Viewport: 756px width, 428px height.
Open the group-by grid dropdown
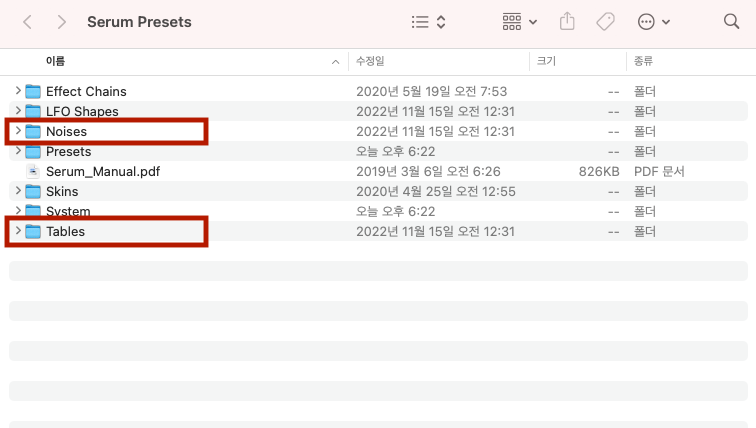(520, 21)
